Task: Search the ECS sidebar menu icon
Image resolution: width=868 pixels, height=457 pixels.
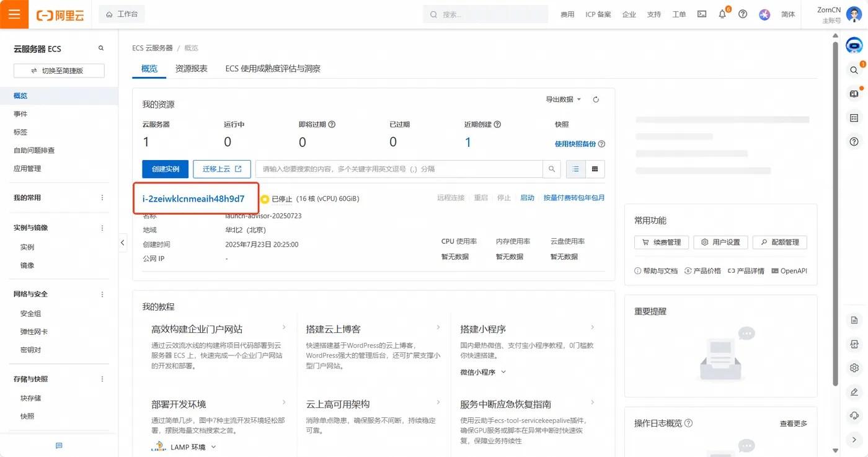Action: coord(101,48)
